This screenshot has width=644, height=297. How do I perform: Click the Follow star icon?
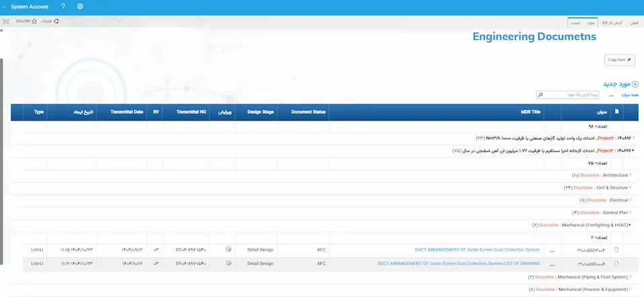[x=34, y=21]
